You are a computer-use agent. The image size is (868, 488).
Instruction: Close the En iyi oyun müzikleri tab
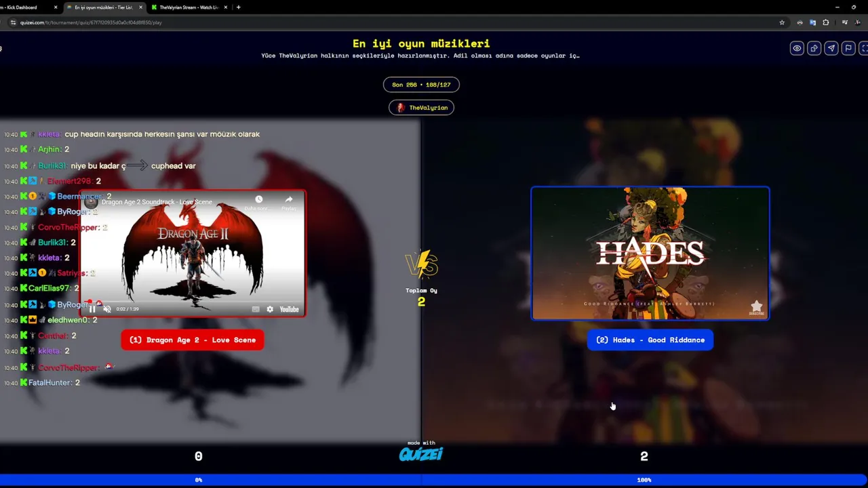[141, 7]
